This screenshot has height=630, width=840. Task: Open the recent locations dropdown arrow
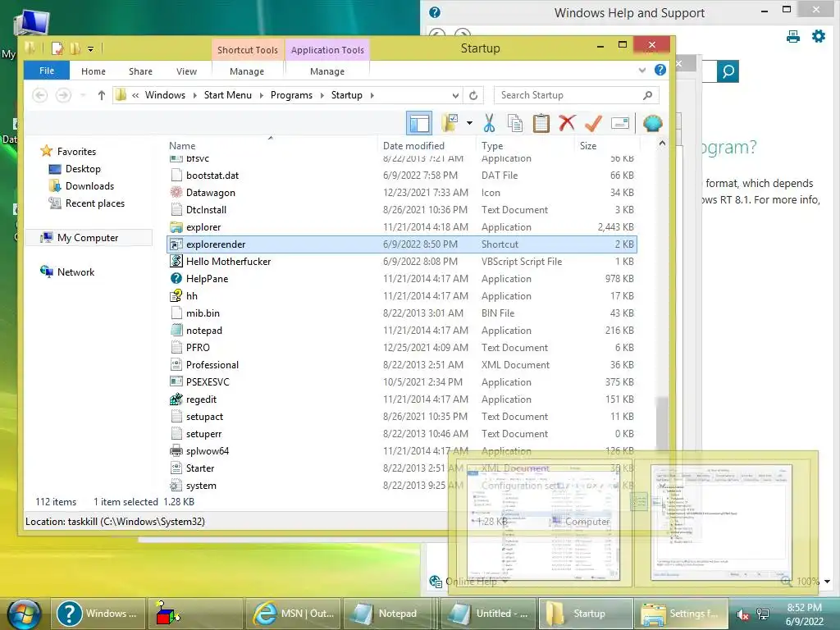(83, 95)
